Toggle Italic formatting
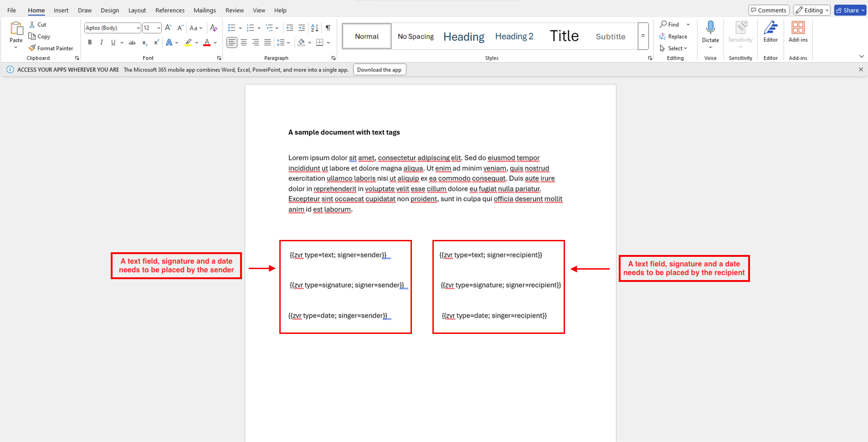This screenshot has width=868, height=442. (x=102, y=42)
